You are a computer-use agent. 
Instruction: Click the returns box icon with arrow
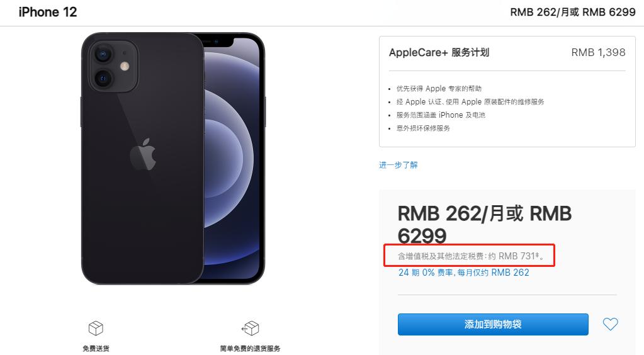click(x=250, y=329)
